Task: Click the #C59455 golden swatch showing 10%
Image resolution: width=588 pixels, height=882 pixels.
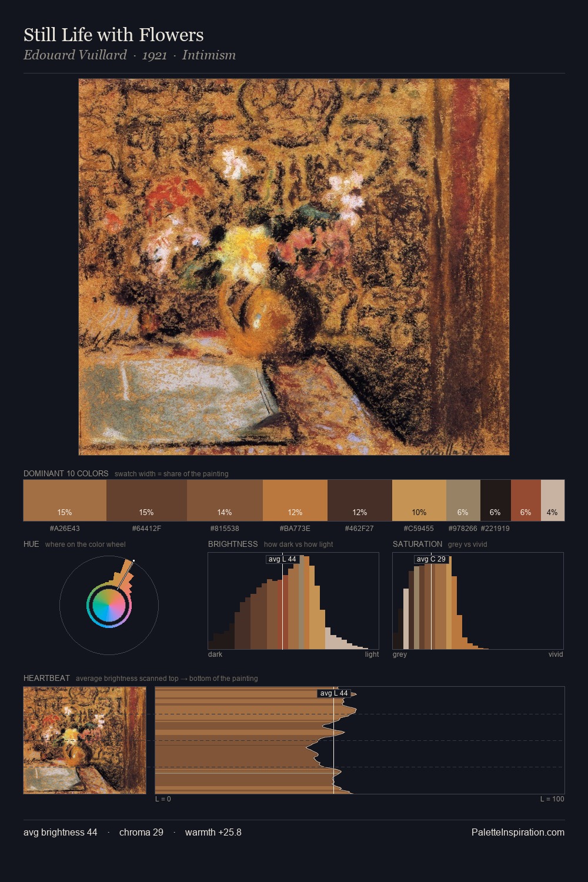Action: click(x=419, y=500)
